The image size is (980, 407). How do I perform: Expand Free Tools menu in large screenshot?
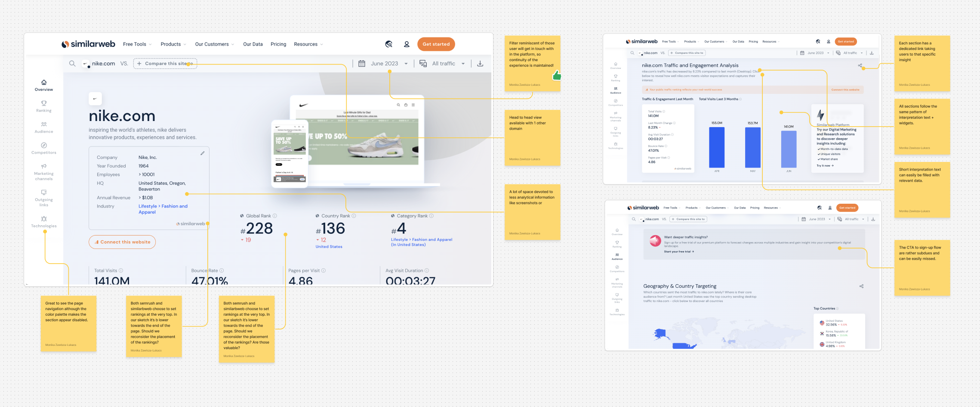click(137, 44)
